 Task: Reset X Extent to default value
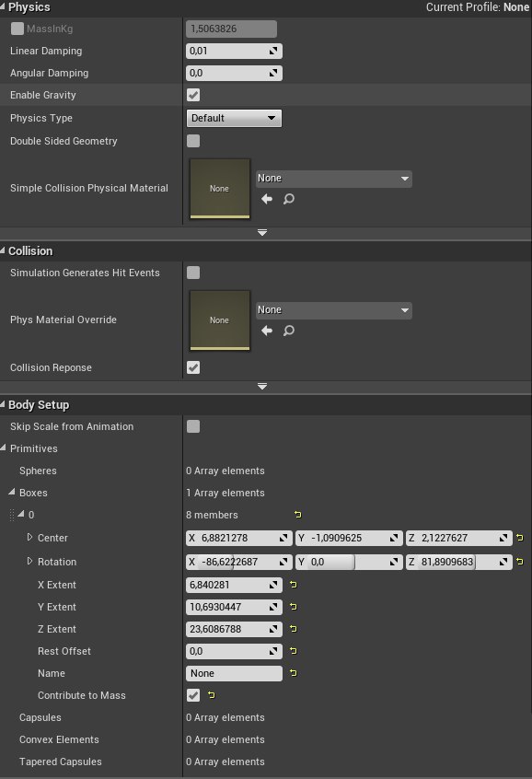(293, 585)
